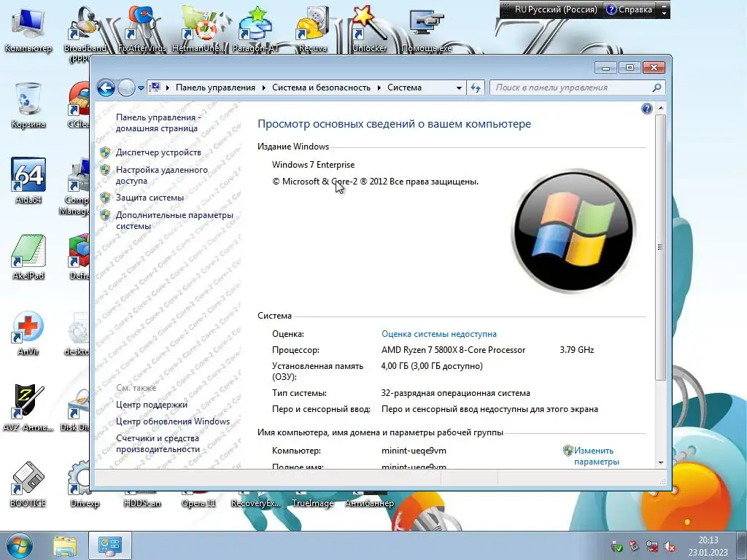The width and height of the screenshot is (747, 560).
Task: Launch Aida64 from the desktop
Action: pyautogui.click(x=28, y=181)
